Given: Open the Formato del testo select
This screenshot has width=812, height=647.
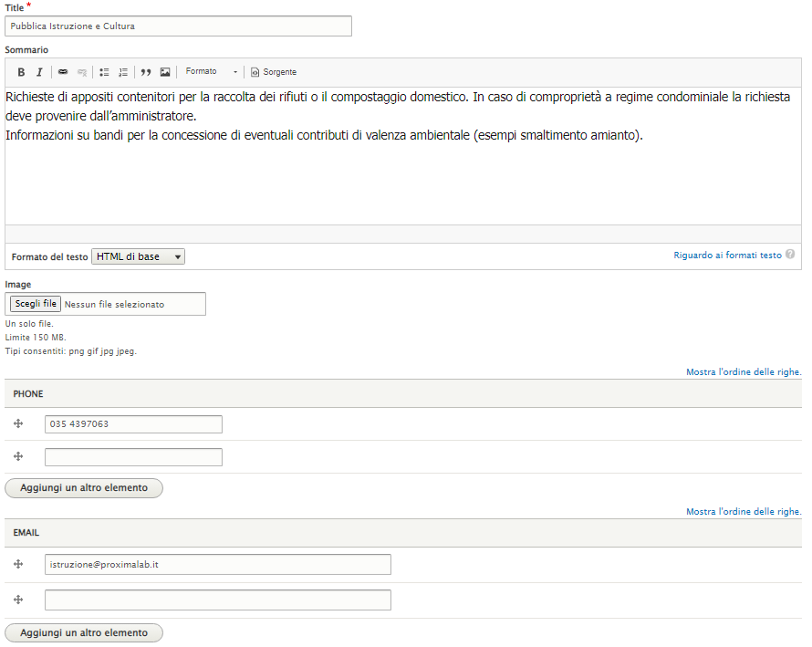Looking at the screenshot, I should (138, 257).
